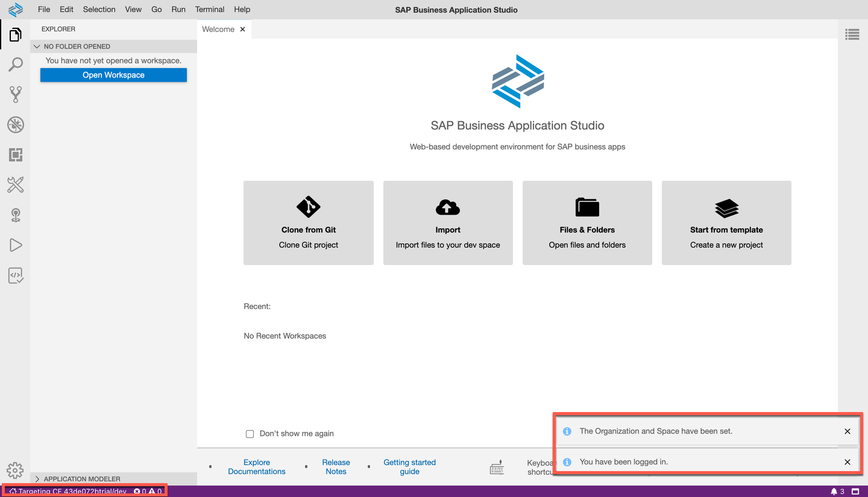Open the Terminal menu
Image resolution: width=868 pixels, height=497 pixels.
click(x=210, y=10)
